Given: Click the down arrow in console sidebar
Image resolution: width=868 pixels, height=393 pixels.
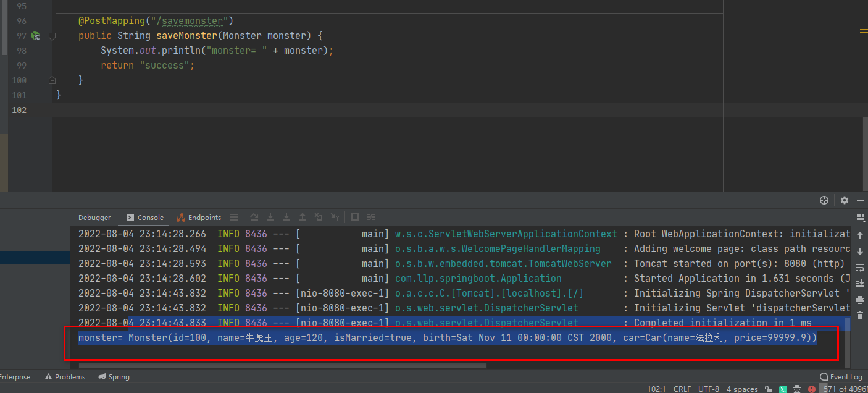Looking at the screenshot, I should [x=860, y=251].
